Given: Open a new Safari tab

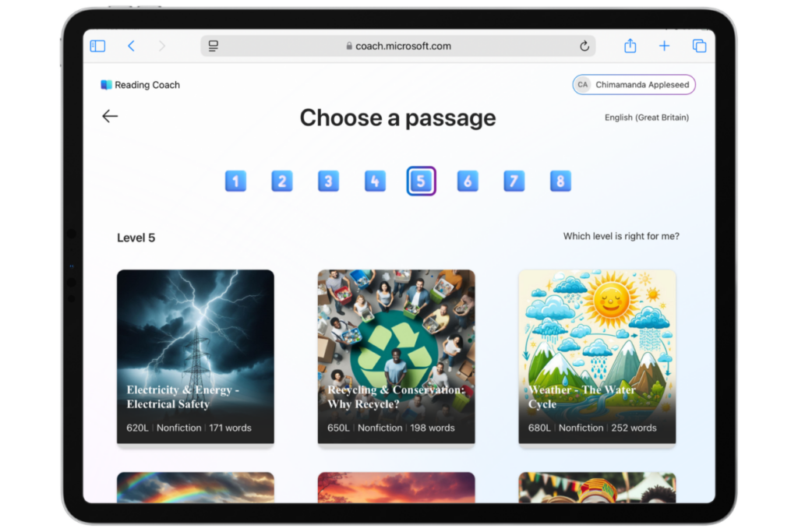Looking at the screenshot, I should pos(664,45).
